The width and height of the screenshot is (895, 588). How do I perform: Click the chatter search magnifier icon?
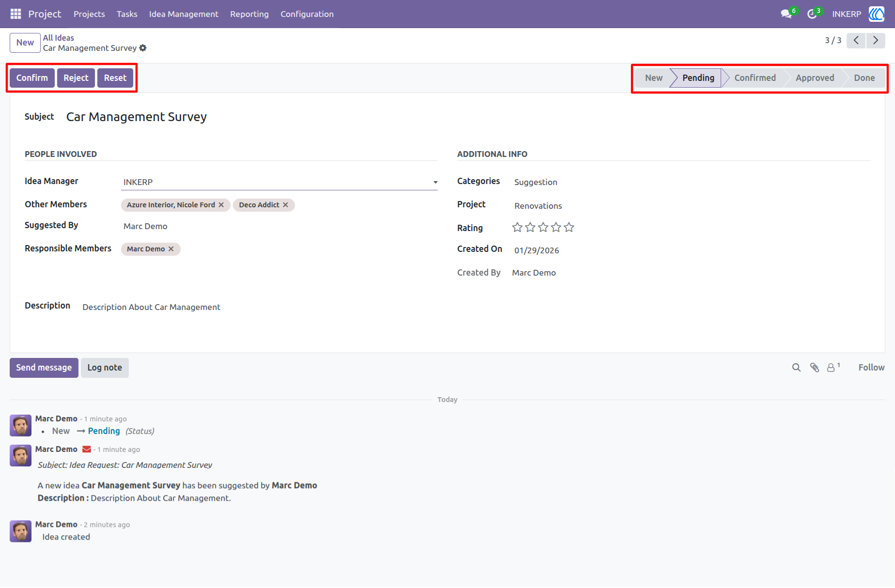point(796,368)
